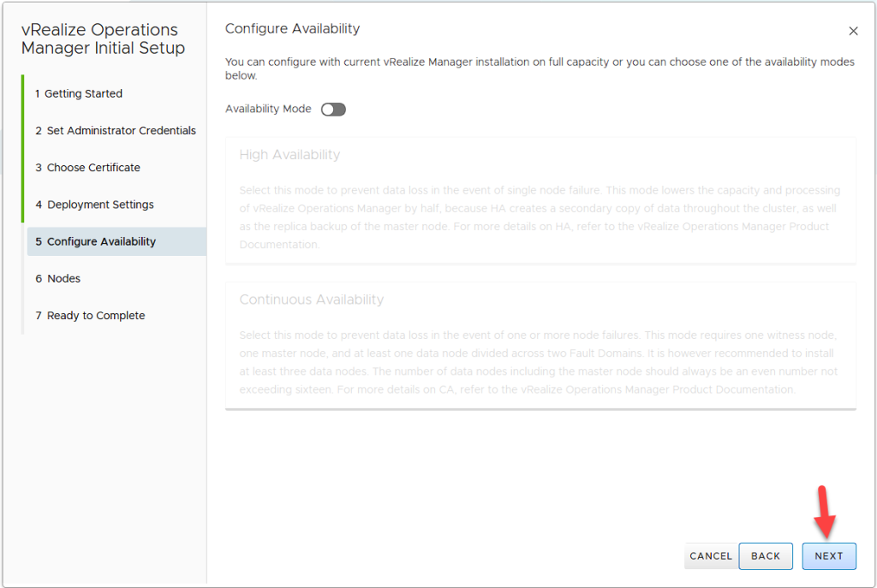Viewport: 877px width, 588px height.
Task: Proceed with the Next button
Action: 828,555
